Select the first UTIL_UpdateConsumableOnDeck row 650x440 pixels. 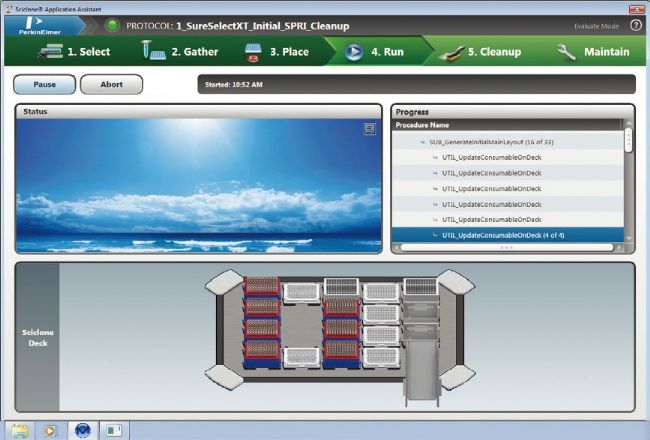(507, 158)
